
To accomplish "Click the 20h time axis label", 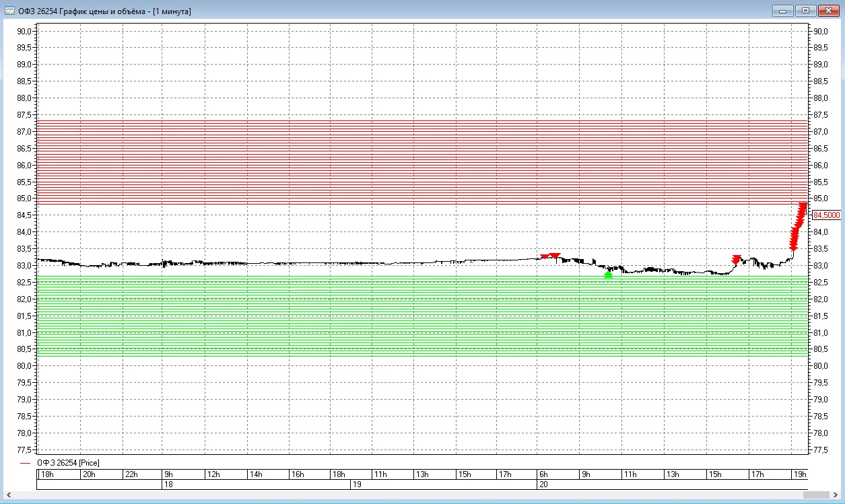I will (89, 474).
